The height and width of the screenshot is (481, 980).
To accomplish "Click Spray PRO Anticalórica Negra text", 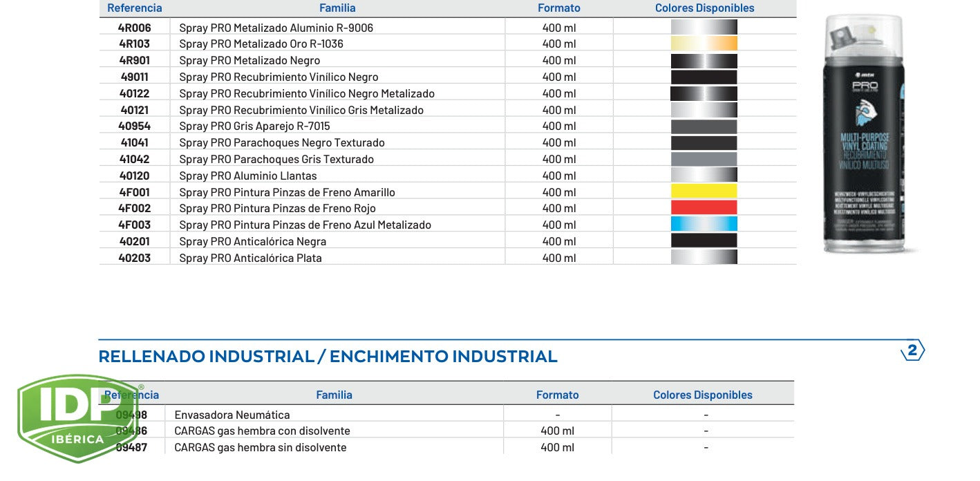I will (252, 241).
